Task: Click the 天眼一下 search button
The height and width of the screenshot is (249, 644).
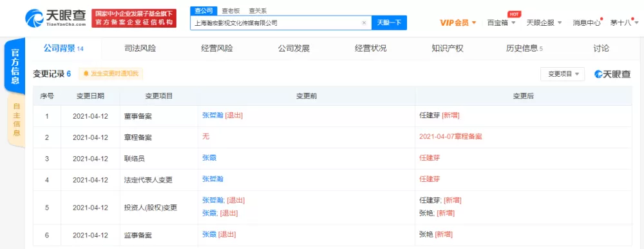Action: point(389,23)
